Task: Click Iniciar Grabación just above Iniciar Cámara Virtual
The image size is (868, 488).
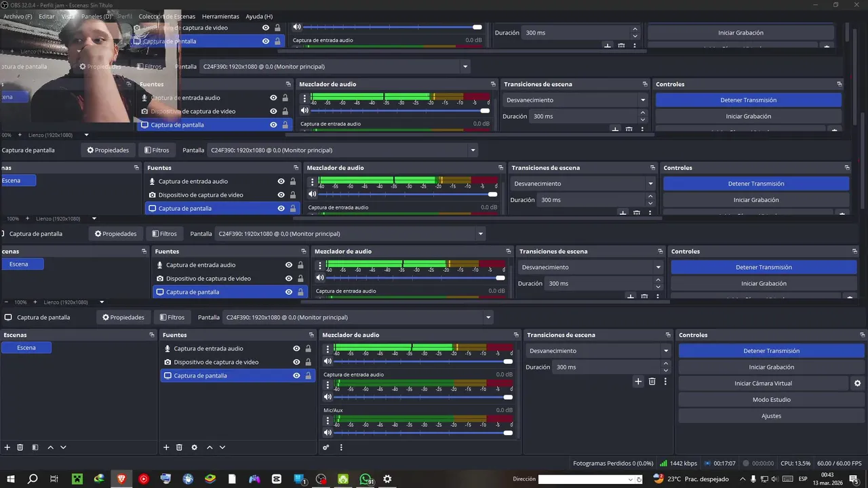Action: point(771,367)
